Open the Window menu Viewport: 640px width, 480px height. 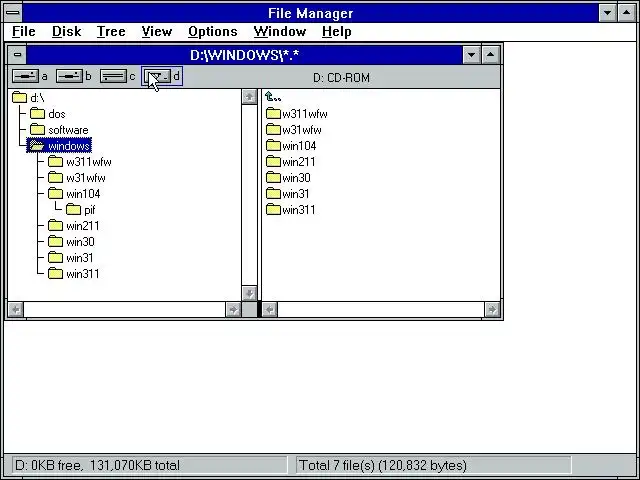[280, 31]
